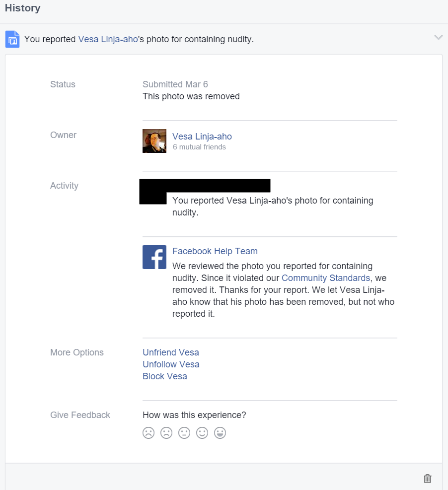The width and height of the screenshot is (448, 490).
Task: Click the History heading
Action: coord(22,8)
